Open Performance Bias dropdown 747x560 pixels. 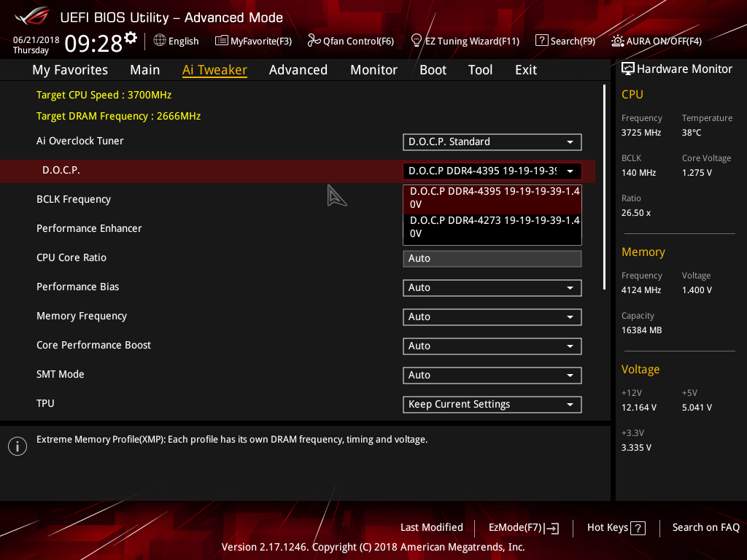point(492,287)
